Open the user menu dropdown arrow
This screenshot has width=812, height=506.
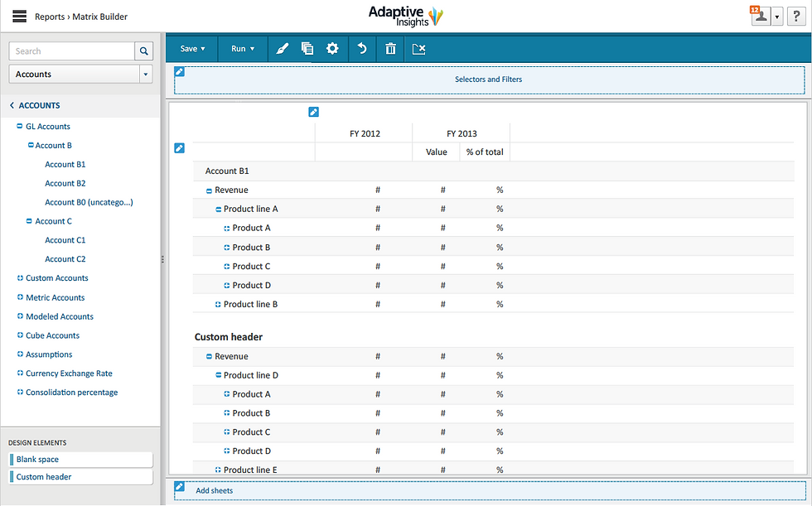777,17
